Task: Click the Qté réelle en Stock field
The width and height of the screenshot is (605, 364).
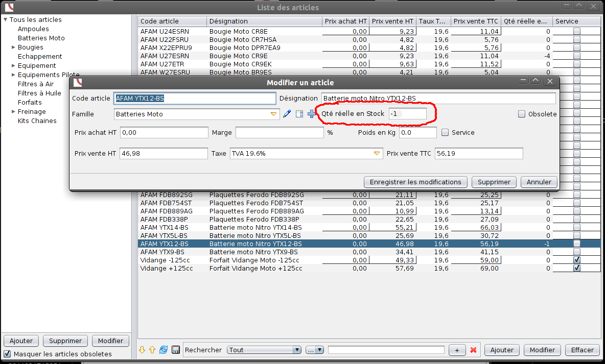Action: pyautogui.click(x=407, y=114)
